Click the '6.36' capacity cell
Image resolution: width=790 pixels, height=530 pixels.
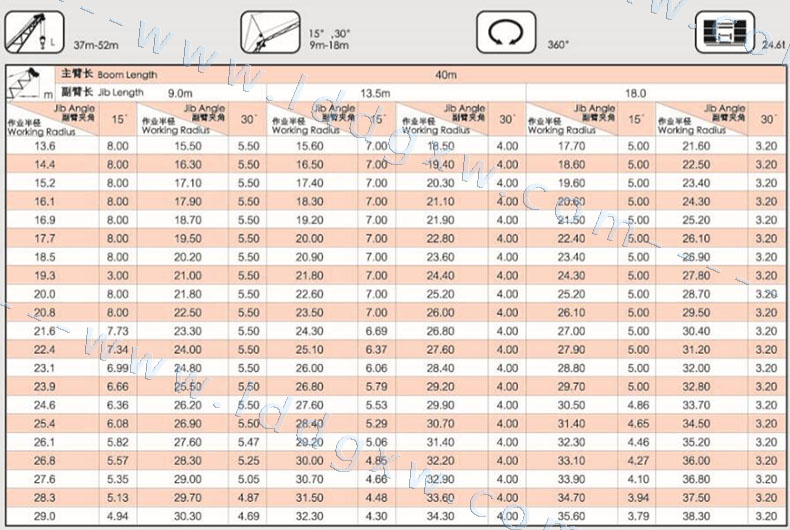click(x=118, y=405)
